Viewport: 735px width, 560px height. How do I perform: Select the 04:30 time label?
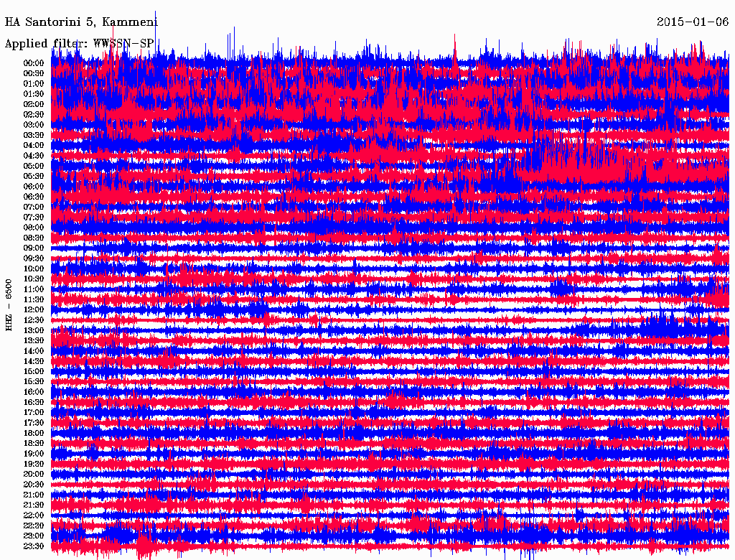34,156
